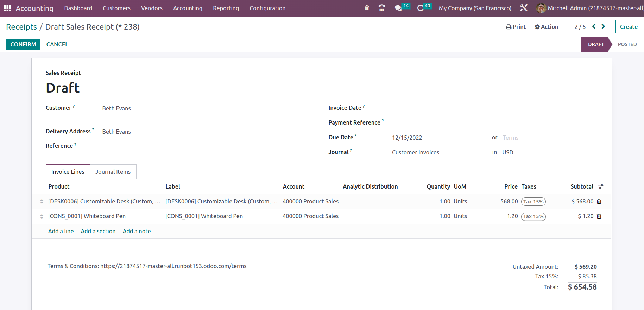
Task: Click the Payment Reference input field
Action: click(494, 123)
